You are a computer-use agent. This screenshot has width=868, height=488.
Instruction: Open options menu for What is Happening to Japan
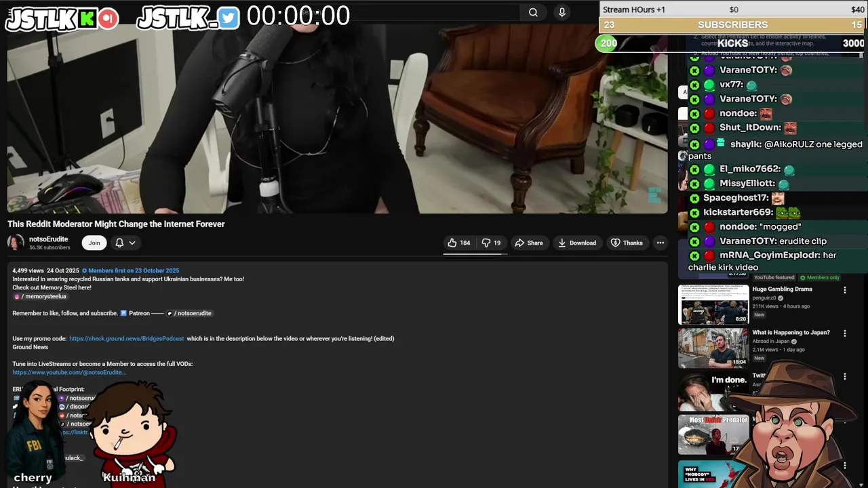click(845, 333)
